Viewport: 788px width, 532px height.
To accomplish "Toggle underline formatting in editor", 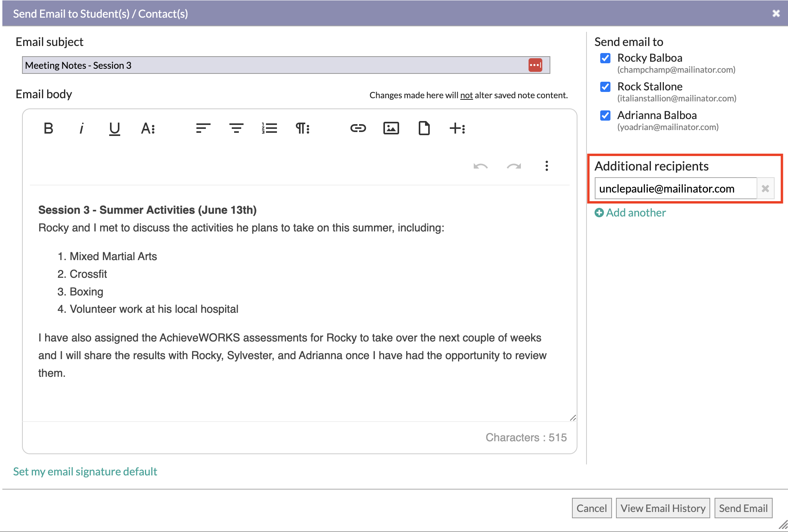I will 114,128.
